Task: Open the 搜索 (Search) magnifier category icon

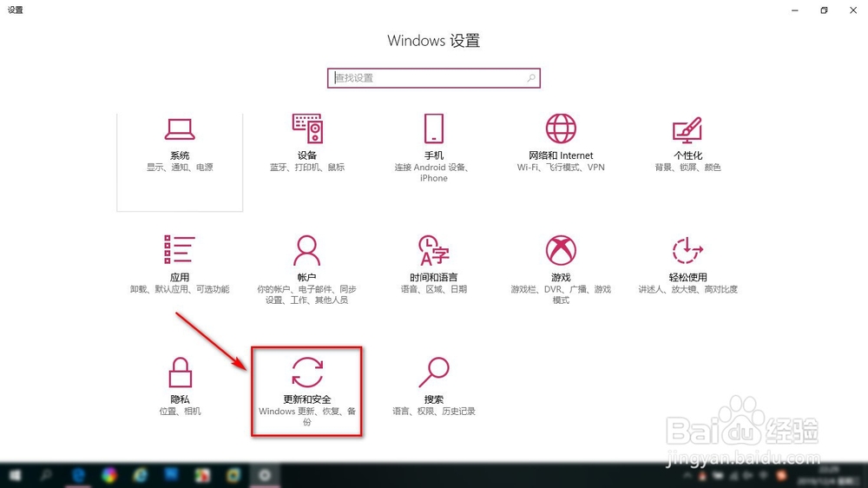Action: click(433, 373)
